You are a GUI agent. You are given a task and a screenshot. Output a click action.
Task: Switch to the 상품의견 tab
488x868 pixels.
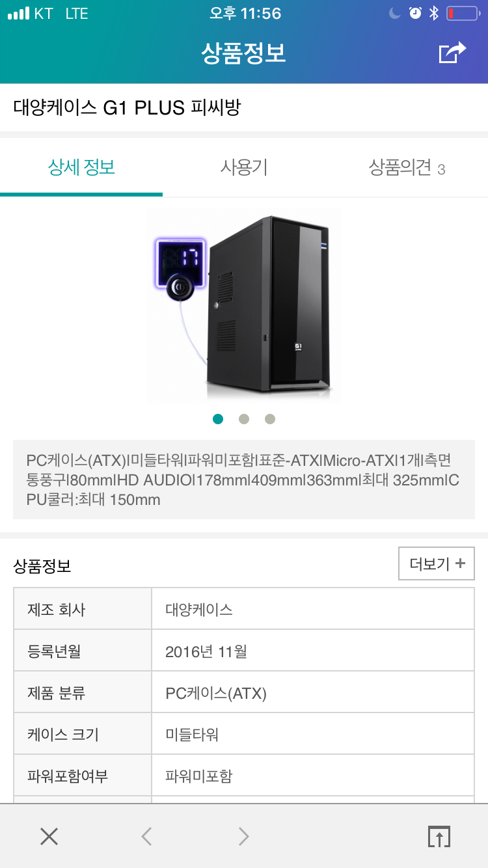coord(407,168)
